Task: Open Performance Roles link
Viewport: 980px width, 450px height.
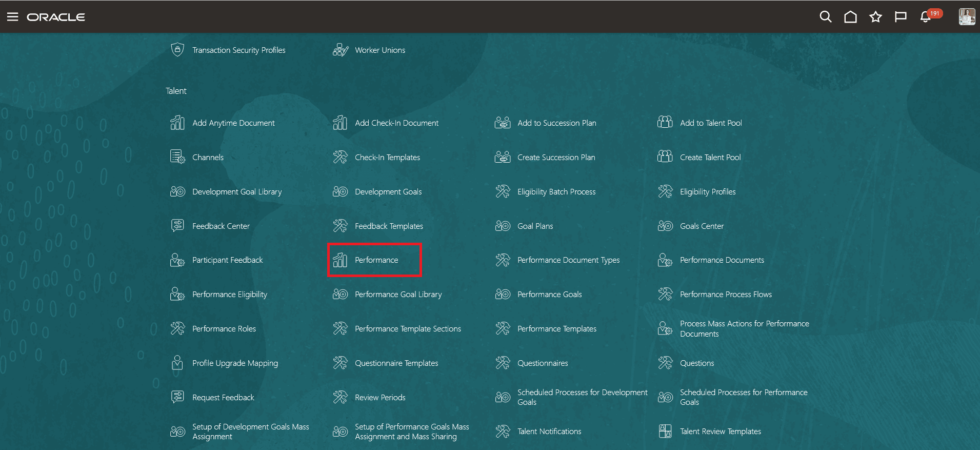Action: click(224, 329)
